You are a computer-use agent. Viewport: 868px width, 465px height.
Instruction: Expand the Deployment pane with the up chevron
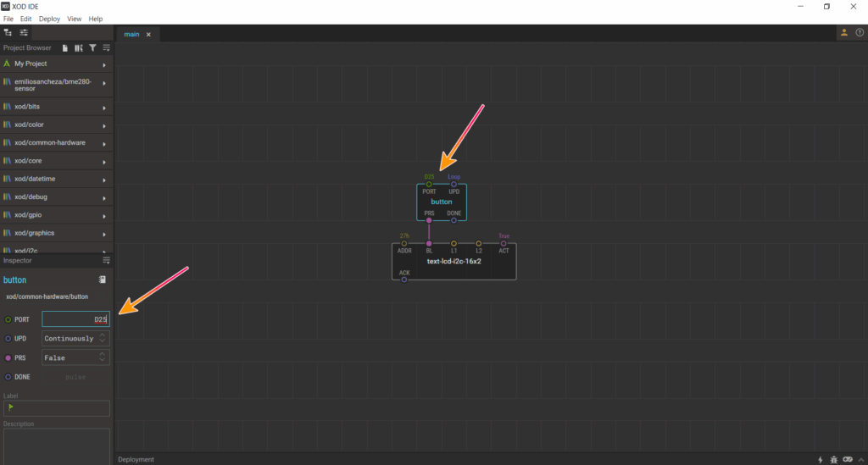pos(861,459)
